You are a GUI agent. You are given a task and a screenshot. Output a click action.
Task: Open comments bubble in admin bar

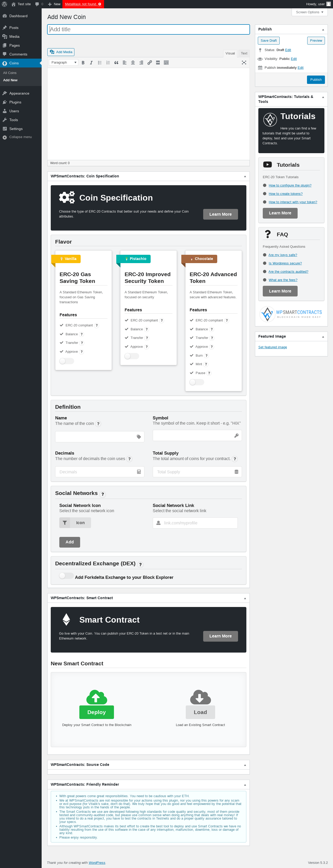click(39, 4)
